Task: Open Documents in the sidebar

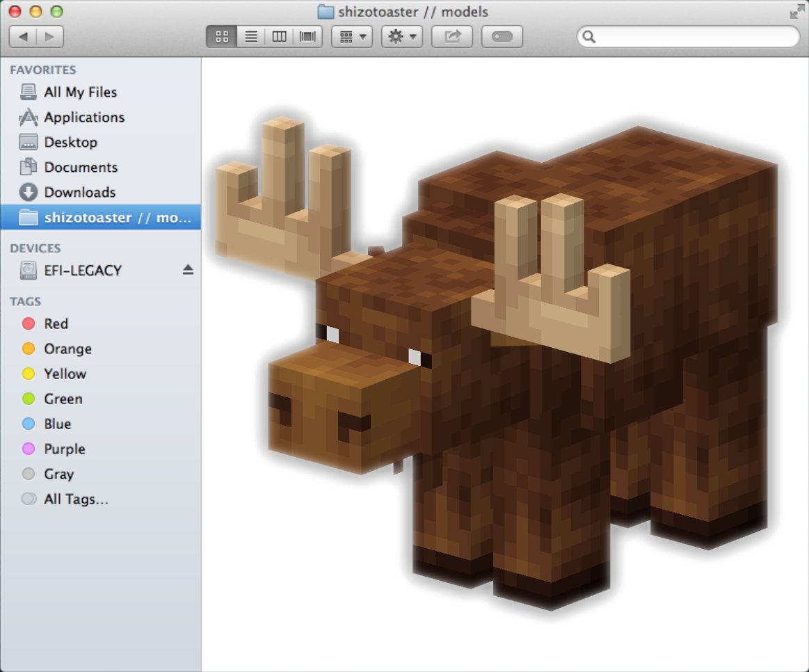Action: click(x=100, y=167)
